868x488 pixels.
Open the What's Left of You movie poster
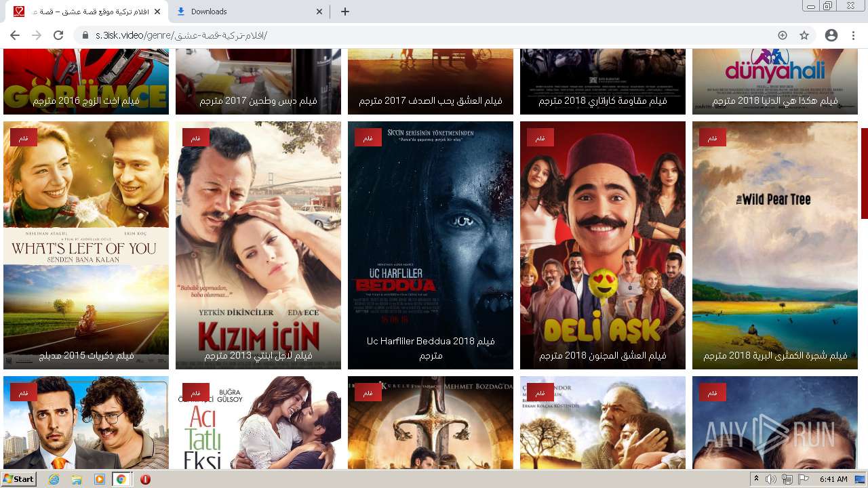86,245
